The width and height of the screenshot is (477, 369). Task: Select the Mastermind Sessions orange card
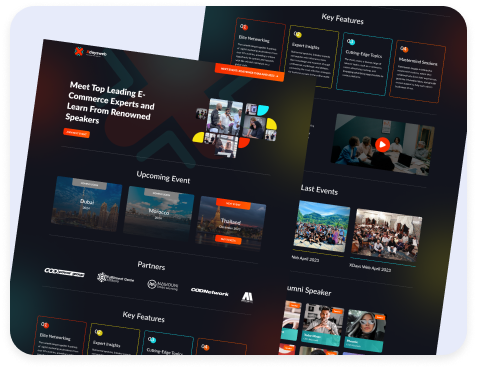(417, 72)
